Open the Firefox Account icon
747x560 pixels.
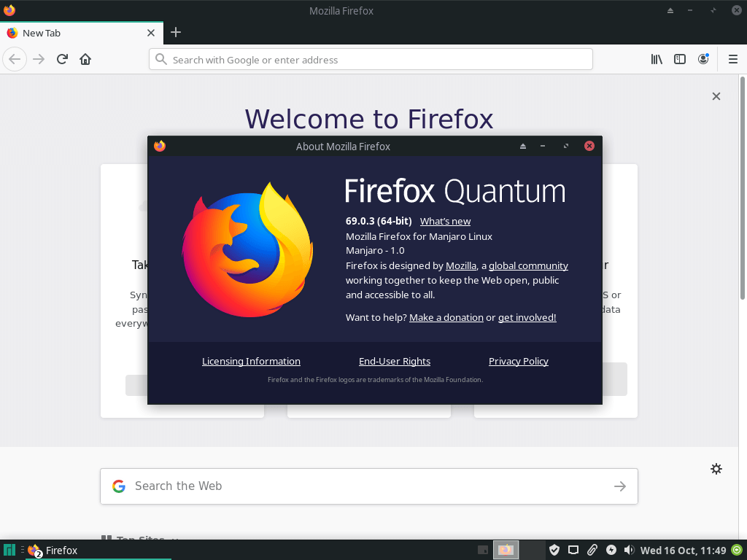703,59
